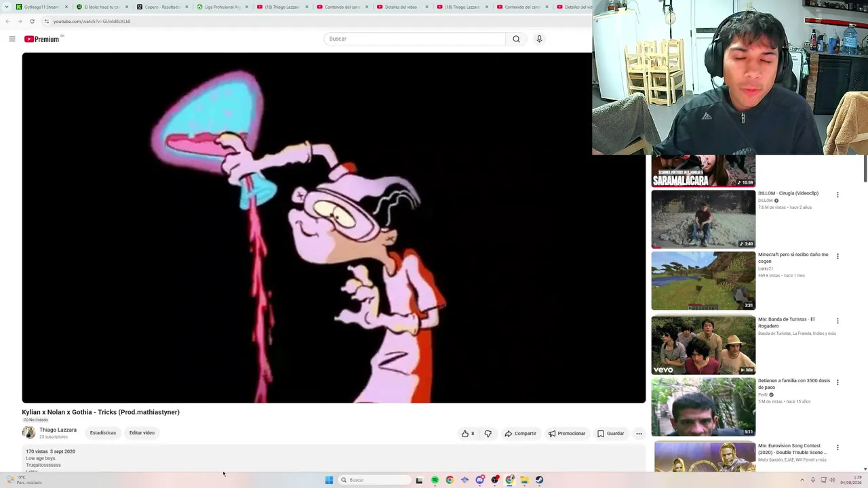Open SARAMALACARA video thumbnail
This screenshot has width=868, height=488.
pos(703,171)
